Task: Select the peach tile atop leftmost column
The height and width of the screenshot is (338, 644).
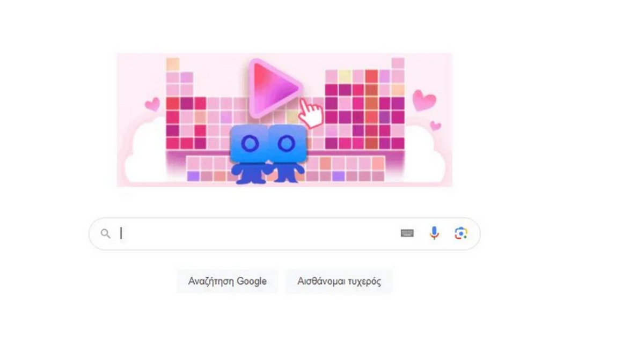Action: coord(172,64)
